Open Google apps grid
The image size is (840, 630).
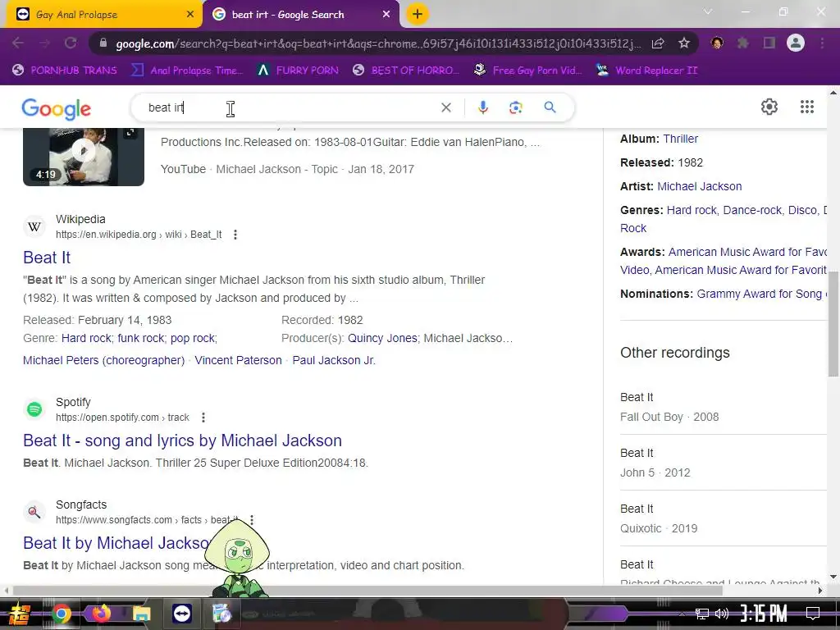click(x=807, y=107)
